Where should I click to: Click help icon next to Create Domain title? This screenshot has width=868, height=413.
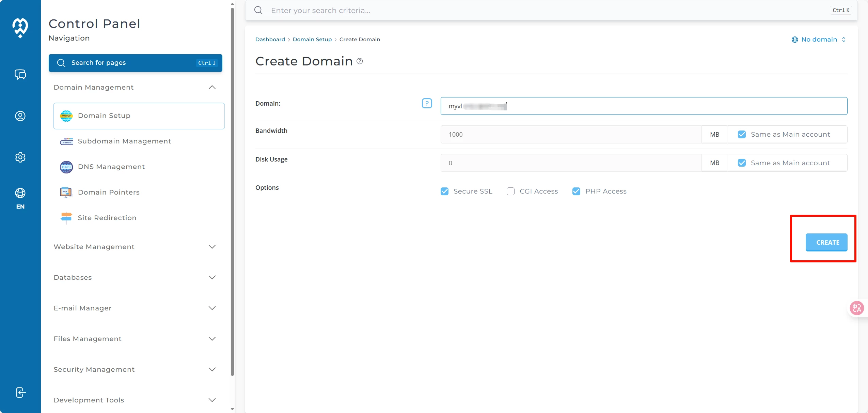(x=360, y=61)
